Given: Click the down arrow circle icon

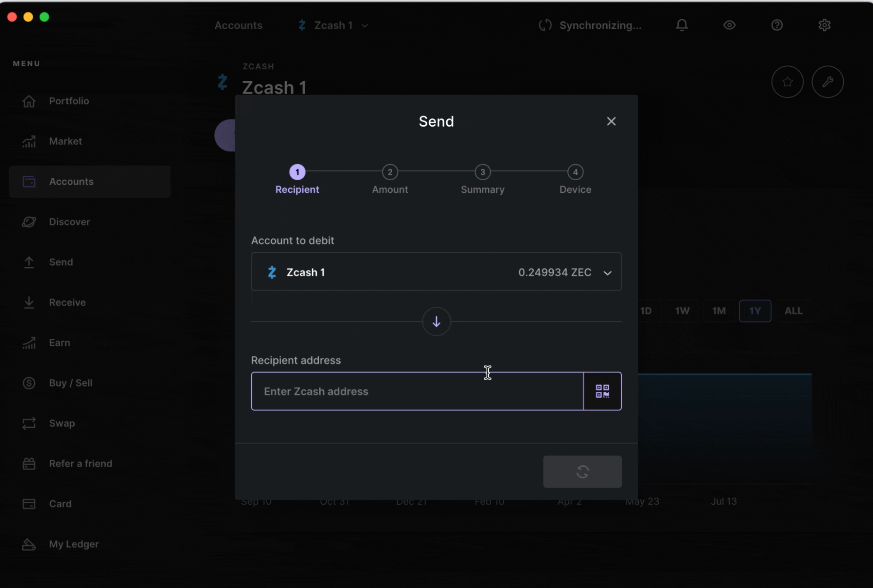Looking at the screenshot, I should point(436,322).
